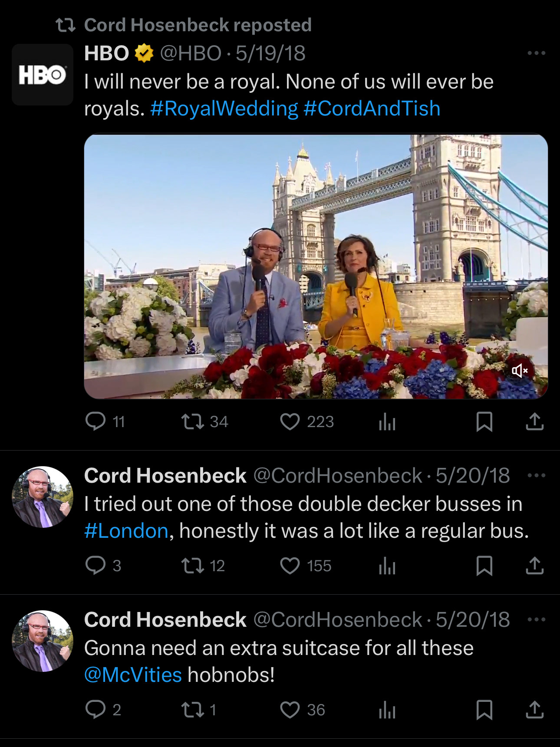Open more options for the hobnobs tweet
Screen dimensions: 560x747
536,619
